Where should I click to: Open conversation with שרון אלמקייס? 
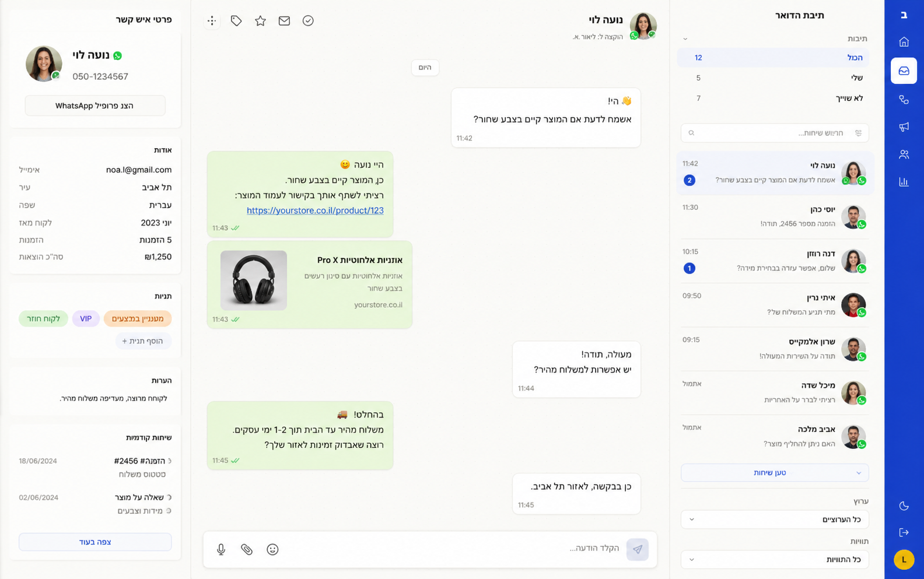point(775,349)
